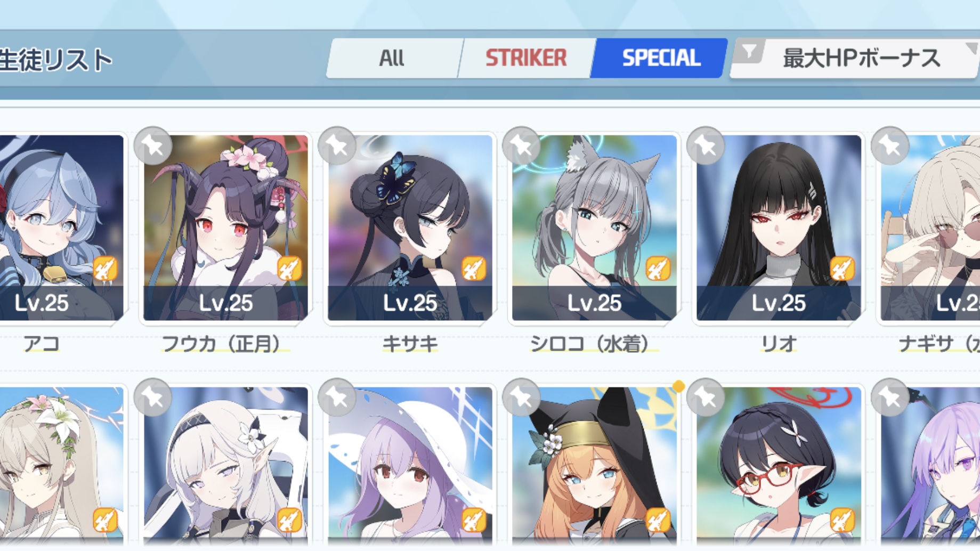This screenshot has width=980, height=551.
Task: Open リオ student portrait
Action: [779, 228]
